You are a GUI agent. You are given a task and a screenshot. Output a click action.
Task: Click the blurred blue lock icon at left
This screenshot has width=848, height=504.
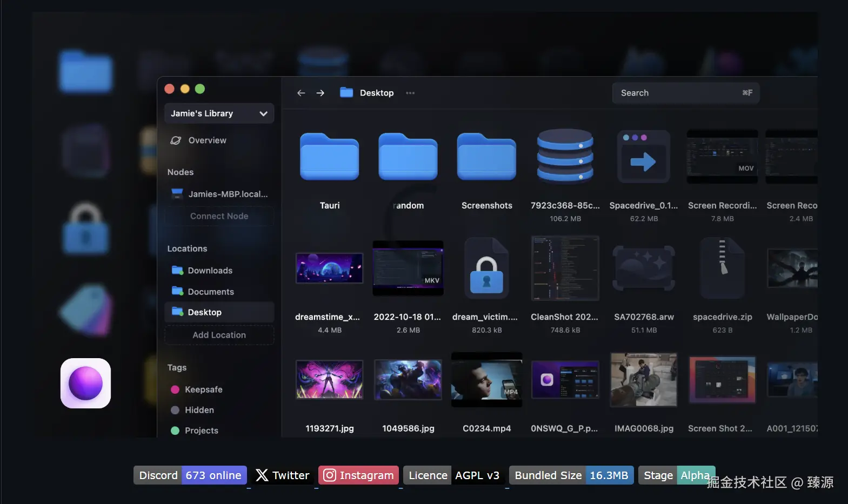tap(85, 229)
